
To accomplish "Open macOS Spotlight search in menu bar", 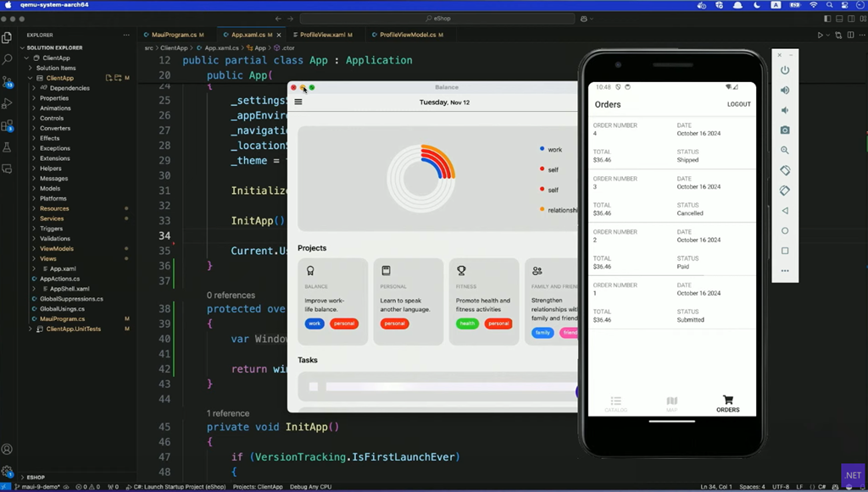I will click(x=829, y=5).
